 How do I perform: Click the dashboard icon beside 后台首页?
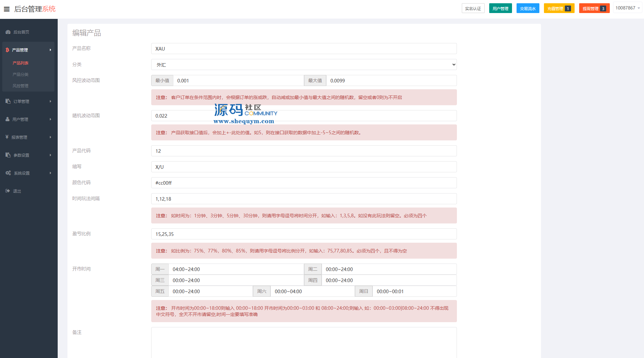pos(8,32)
